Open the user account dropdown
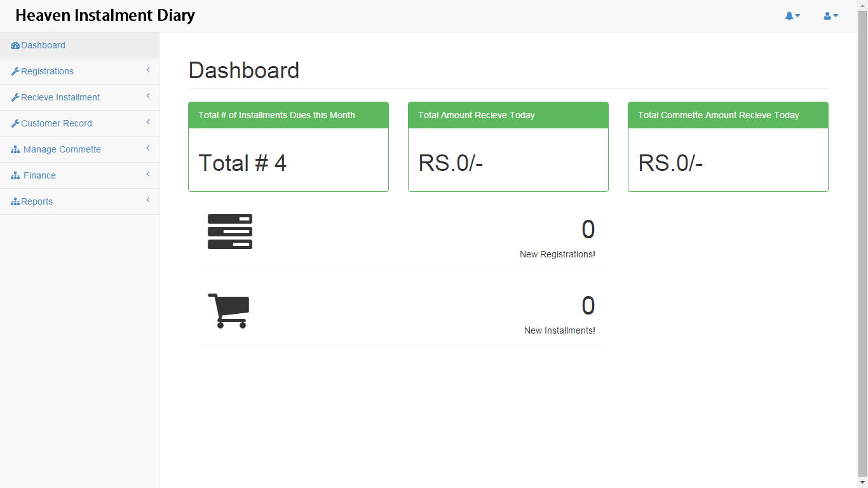Viewport: 868px width, 488px height. [x=831, y=16]
